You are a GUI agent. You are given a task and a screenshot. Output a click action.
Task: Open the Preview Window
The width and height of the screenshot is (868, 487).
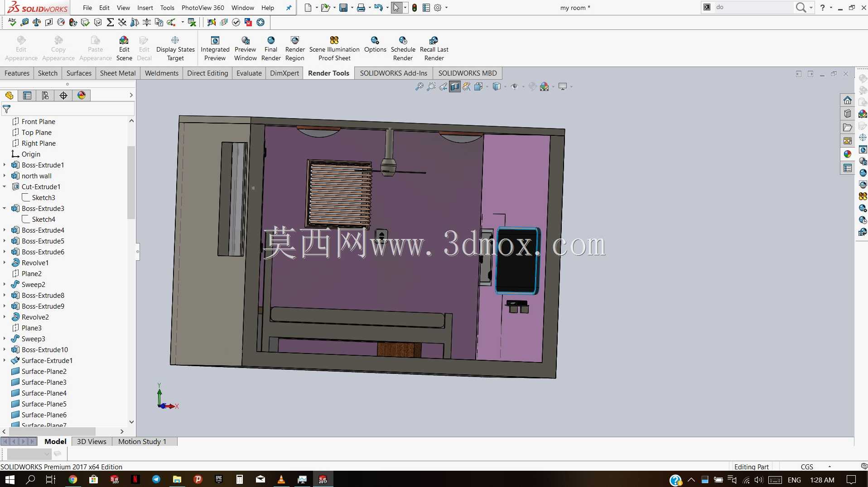point(246,48)
